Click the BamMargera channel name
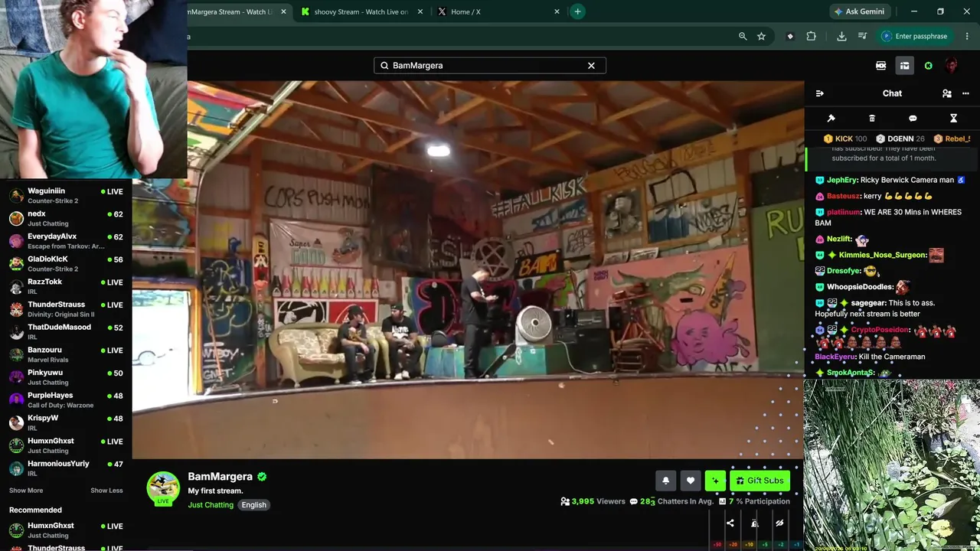980x551 pixels. tap(220, 477)
